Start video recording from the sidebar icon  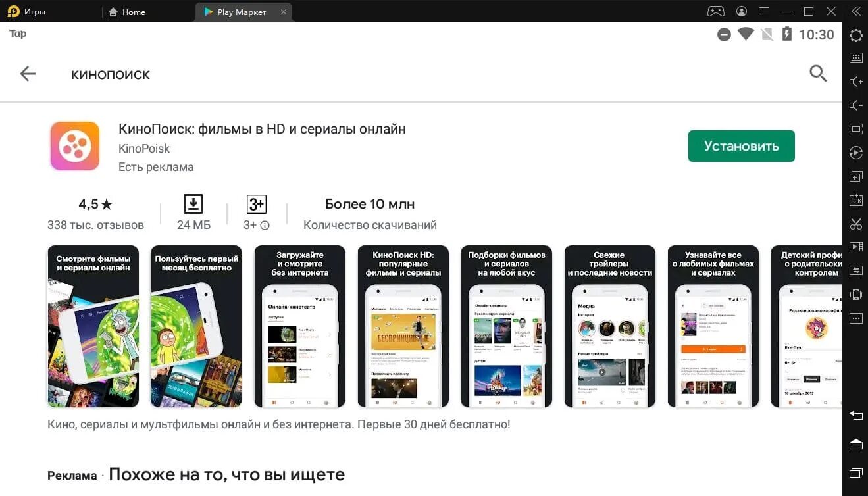pos(855,247)
